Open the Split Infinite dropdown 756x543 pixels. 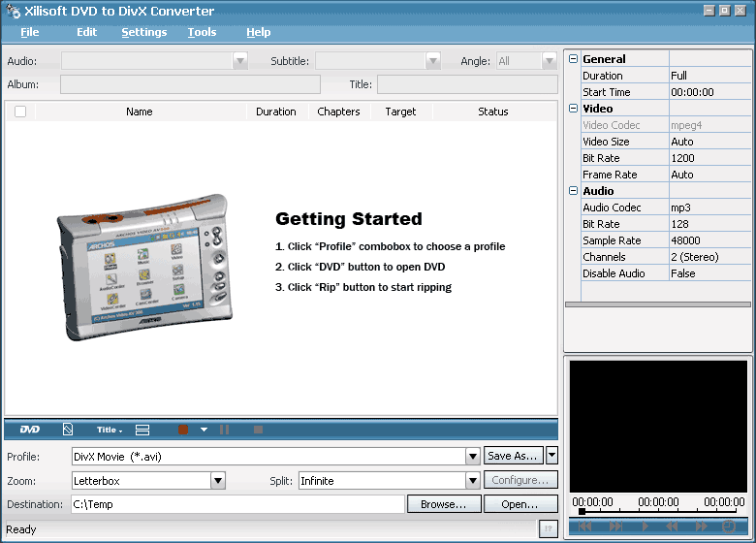point(473,480)
